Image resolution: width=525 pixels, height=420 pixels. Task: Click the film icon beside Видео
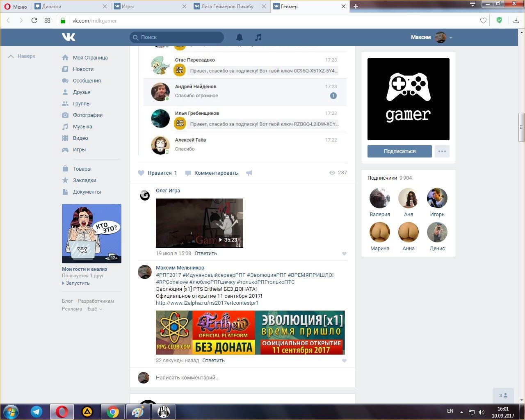coord(65,138)
